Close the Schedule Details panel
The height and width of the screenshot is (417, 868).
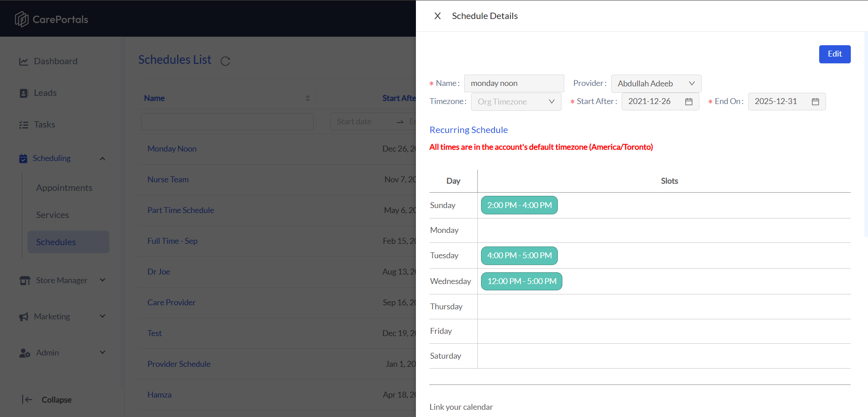click(437, 16)
